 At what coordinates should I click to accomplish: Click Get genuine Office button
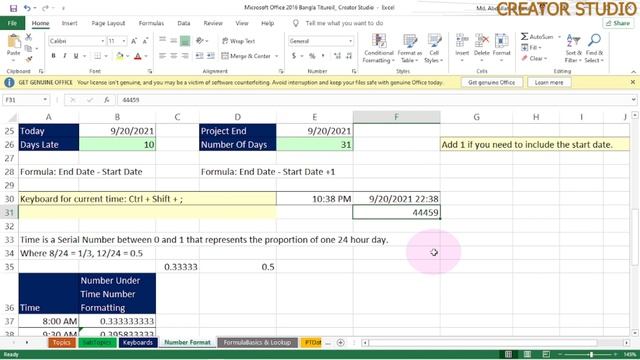pyautogui.click(x=491, y=82)
